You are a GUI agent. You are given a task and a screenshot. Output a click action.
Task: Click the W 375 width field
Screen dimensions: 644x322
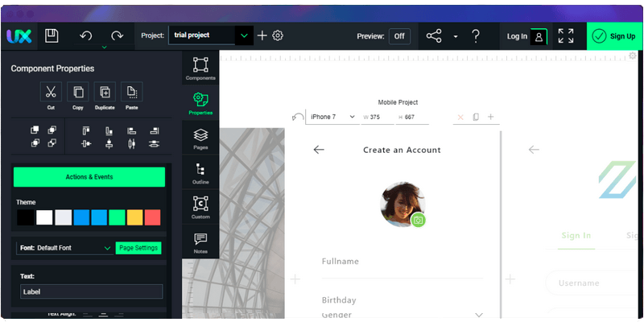pyautogui.click(x=378, y=118)
